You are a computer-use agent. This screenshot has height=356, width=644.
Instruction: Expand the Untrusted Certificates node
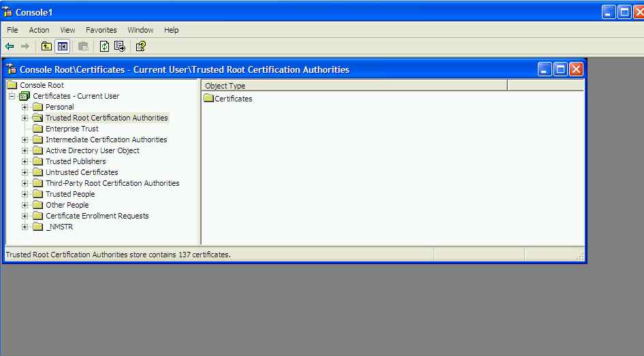pos(25,172)
